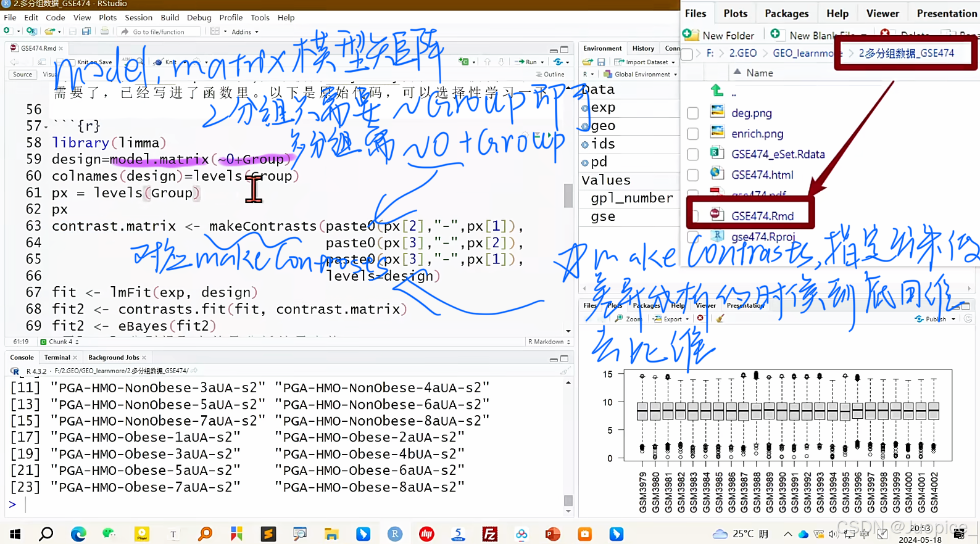Expand the geo data object
The width and height of the screenshot is (980, 544).
click(585, 126)
